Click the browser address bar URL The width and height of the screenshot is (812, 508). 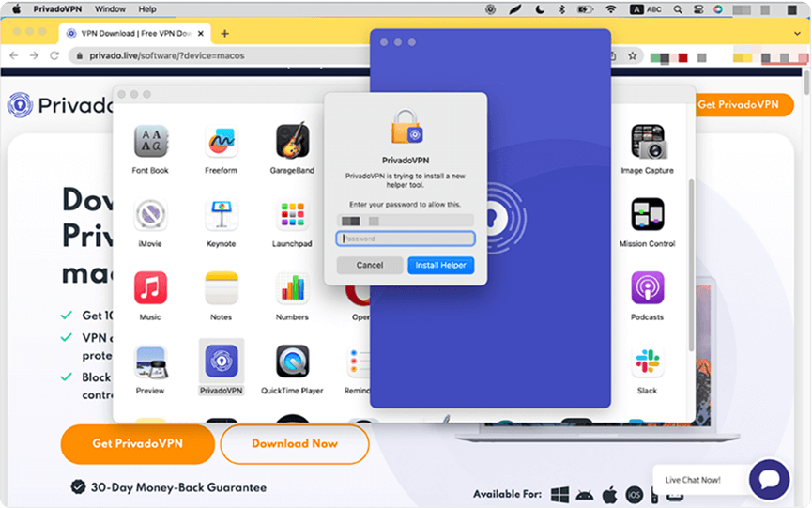(x=167, y=56)
